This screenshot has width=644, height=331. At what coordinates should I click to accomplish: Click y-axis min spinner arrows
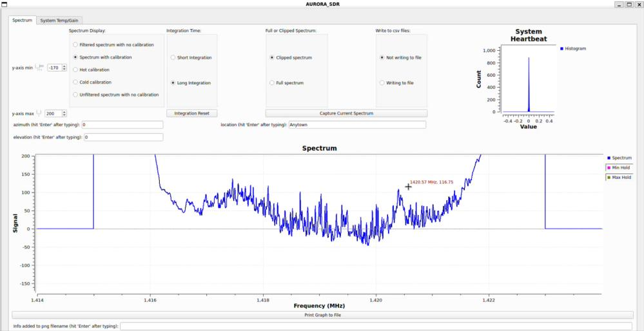coord(64,68)
